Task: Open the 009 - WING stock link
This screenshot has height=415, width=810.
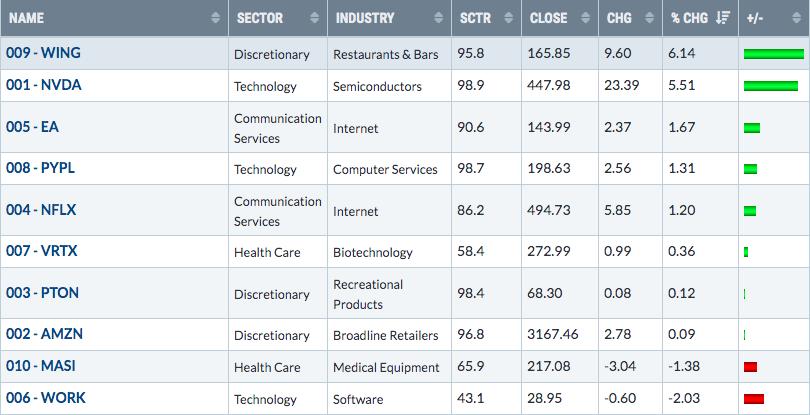Action: coord(43,53)
